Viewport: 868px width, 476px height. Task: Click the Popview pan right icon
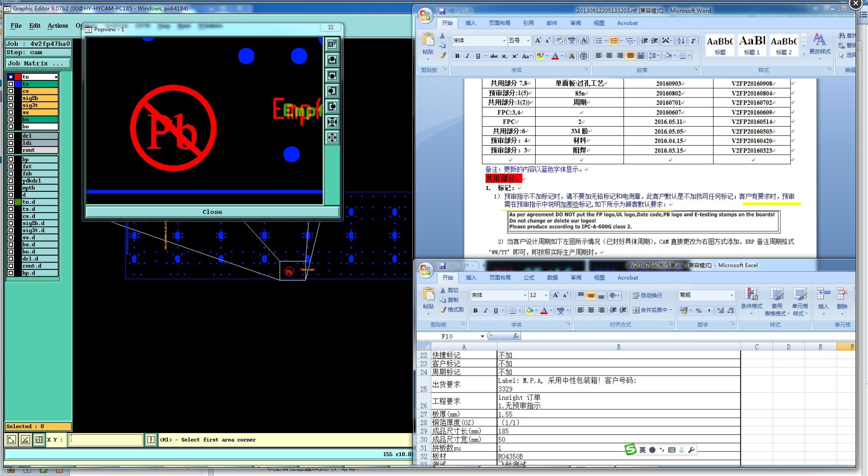[x=332, y=107]
